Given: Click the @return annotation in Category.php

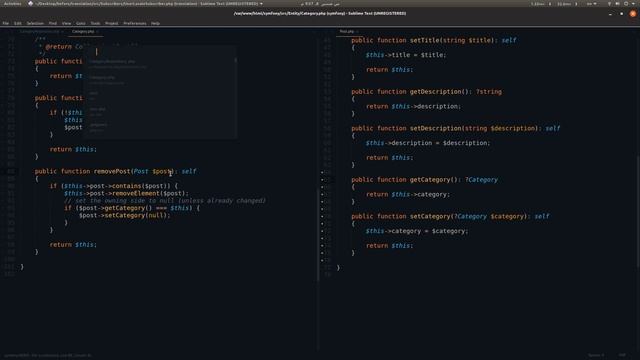Looking at the screenshot, I should [x=58, y=47].
